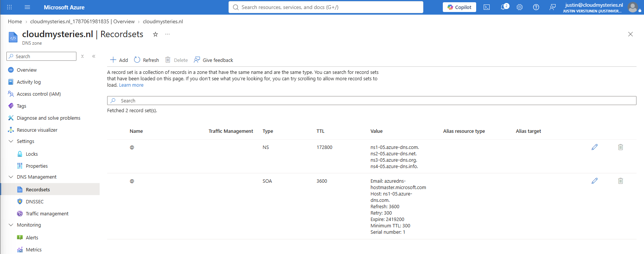This screenshot has width=644, height=254.
Task: Focus the sidebar Search field
Action: click(x=42, y=56)
